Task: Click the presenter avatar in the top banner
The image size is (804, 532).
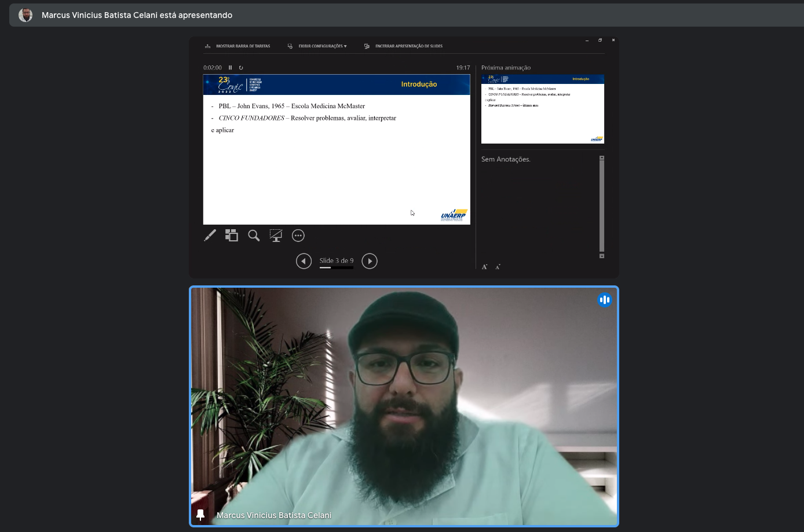Action: [25, 15]
